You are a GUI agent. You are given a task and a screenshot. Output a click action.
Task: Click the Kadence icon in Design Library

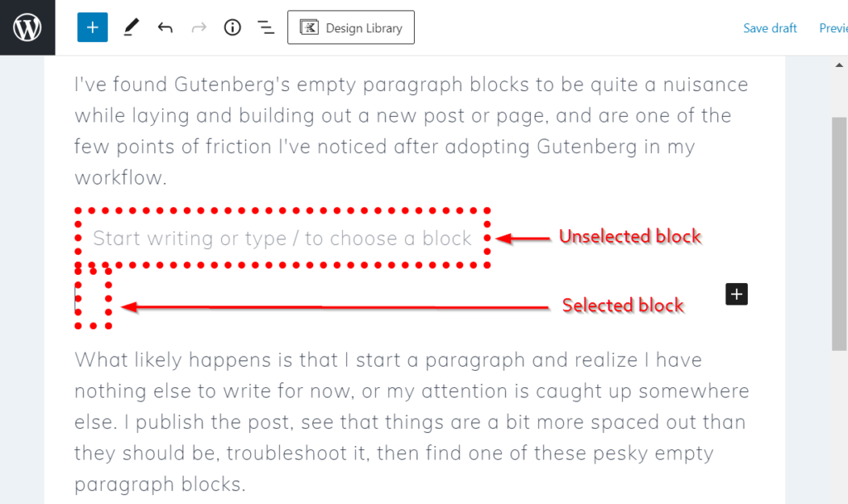pos(310,27)
